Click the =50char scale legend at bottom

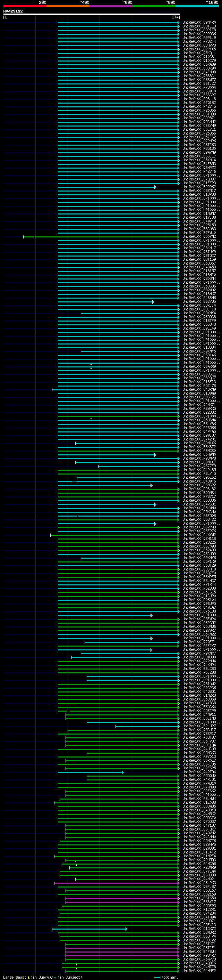coord(166,977)
